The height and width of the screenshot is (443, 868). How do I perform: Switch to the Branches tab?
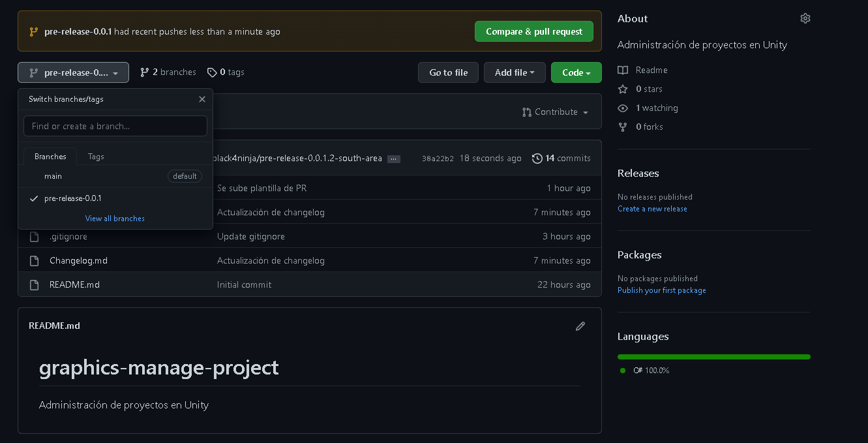50,157
